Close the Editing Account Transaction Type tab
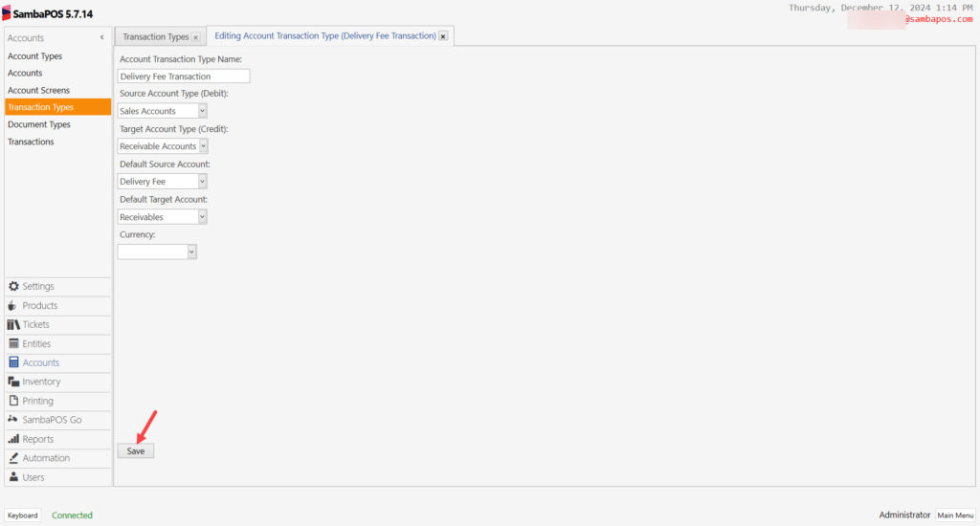This screenshot has height=526, width=980. point(443,36)
